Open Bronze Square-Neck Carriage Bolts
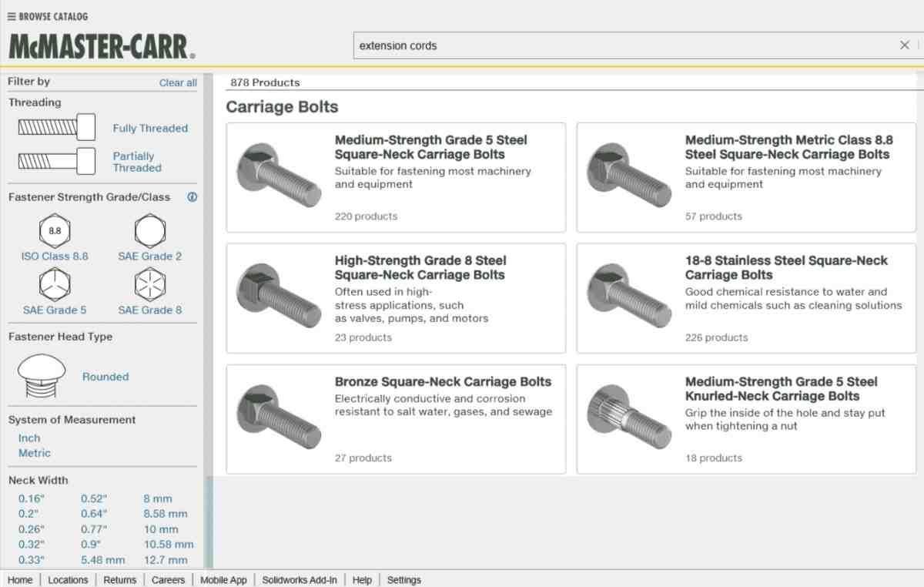Screen dimensions: 924x587 [x=443, y=381]
